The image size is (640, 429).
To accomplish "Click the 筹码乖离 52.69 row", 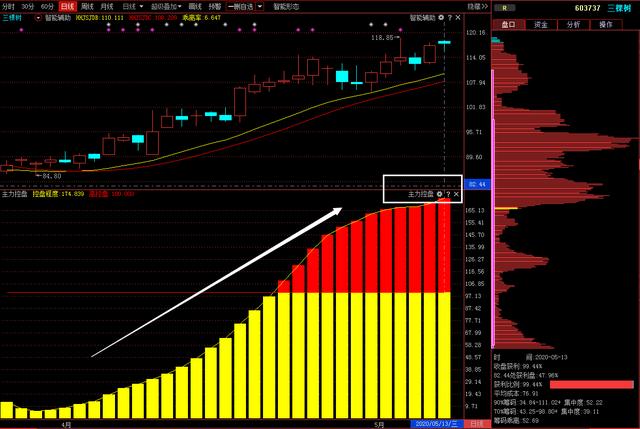I will click(516, 420).
